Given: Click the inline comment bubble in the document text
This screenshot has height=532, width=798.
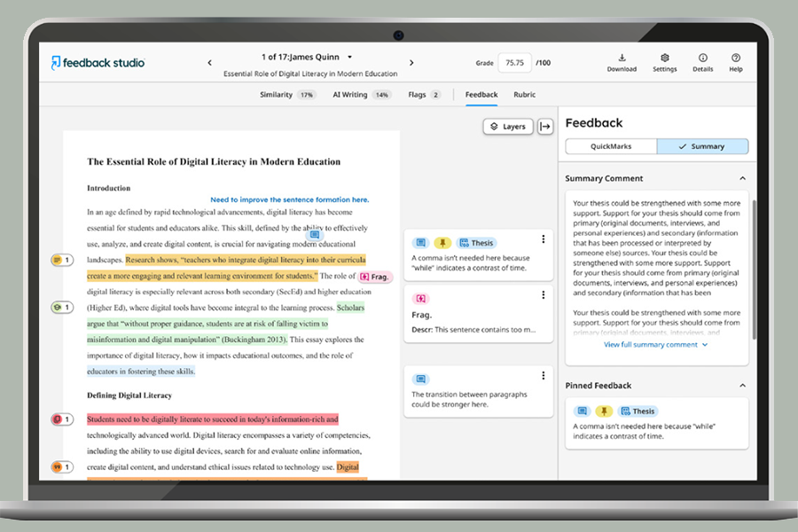Looking at the screenshot, I should click(x=315, y=235).
